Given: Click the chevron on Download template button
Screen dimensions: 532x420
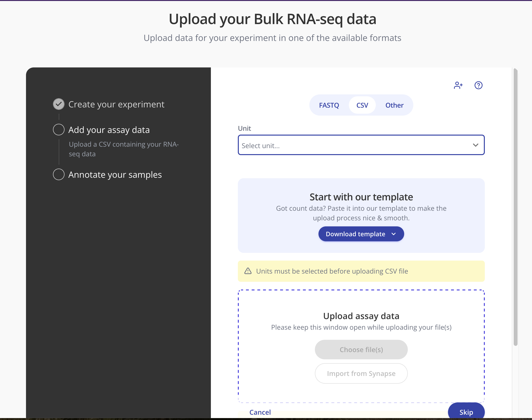Looking at the screenshot, I should 393,234.
